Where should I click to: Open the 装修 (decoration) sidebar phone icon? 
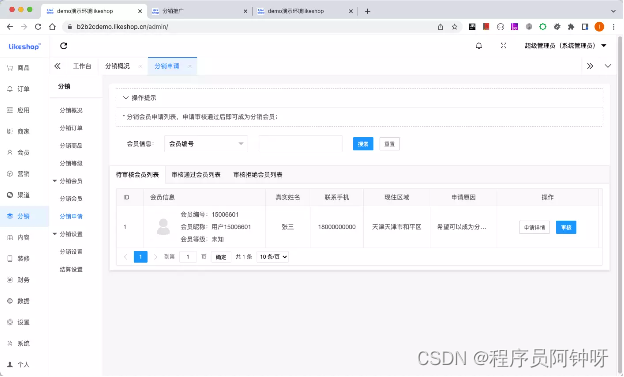click(x=10, y=259)
